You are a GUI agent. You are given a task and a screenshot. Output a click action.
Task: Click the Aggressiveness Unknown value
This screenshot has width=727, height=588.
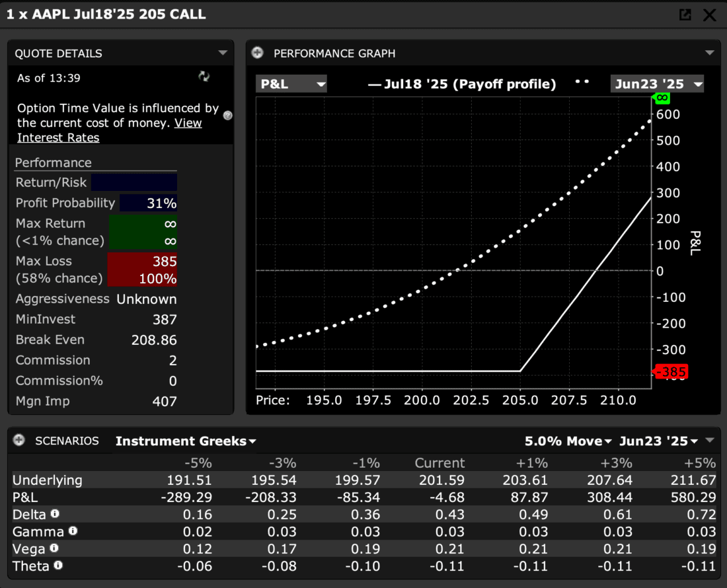tap(147, 299)
